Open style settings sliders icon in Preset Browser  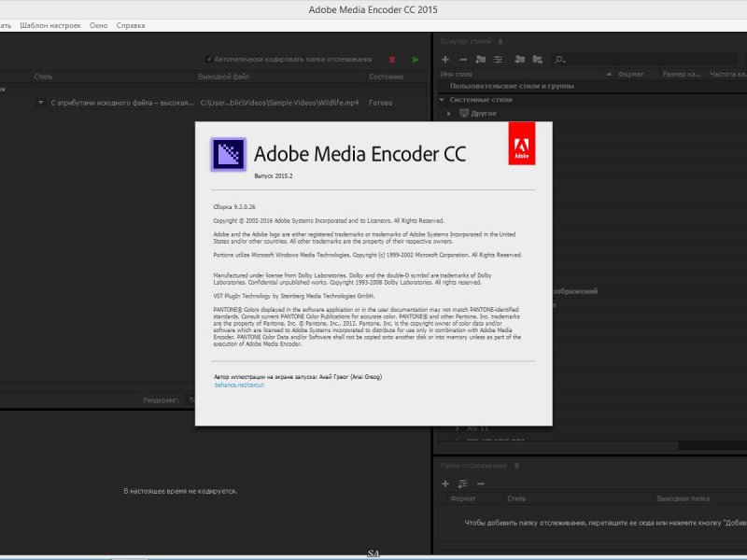pyautogui.click(x=498, y=60)
